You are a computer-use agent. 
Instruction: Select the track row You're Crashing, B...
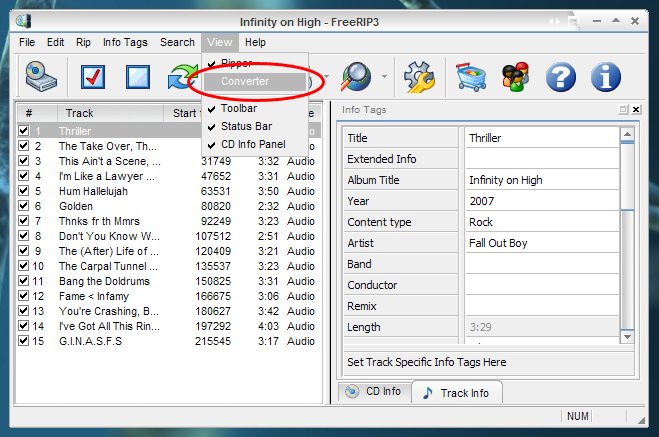pyautogui.click(x=169, y=311)
